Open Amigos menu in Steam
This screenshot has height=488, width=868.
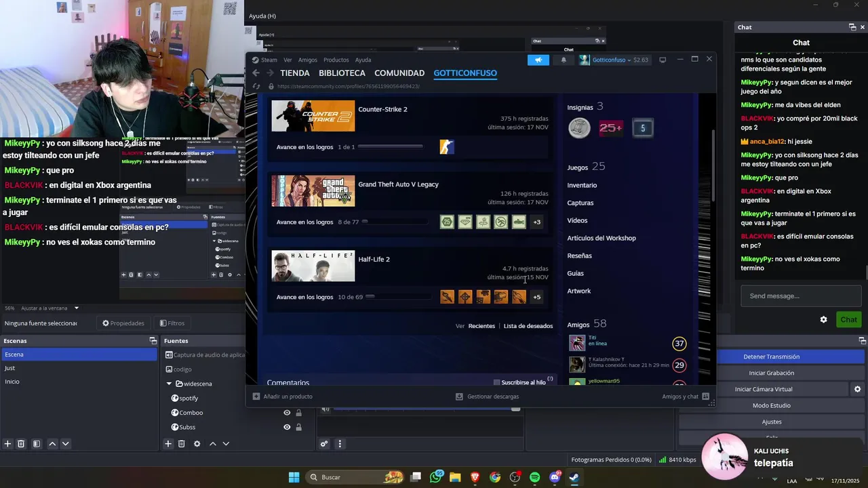click(x=307, y=60)
